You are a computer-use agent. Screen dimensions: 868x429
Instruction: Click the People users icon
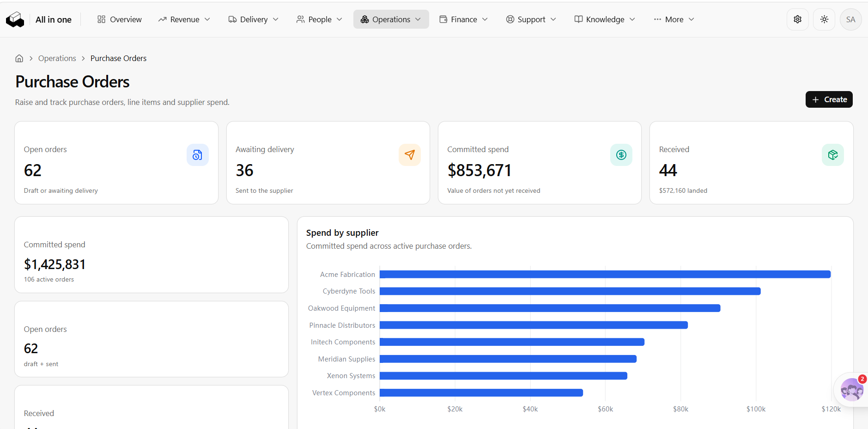click(x=300, y=19)
